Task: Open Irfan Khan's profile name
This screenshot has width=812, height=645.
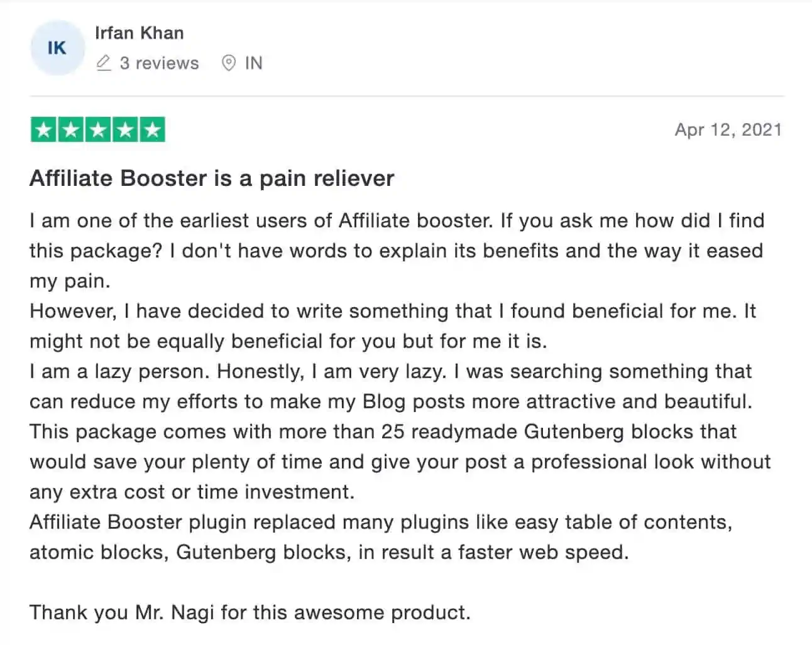Action: click(140, 33)
